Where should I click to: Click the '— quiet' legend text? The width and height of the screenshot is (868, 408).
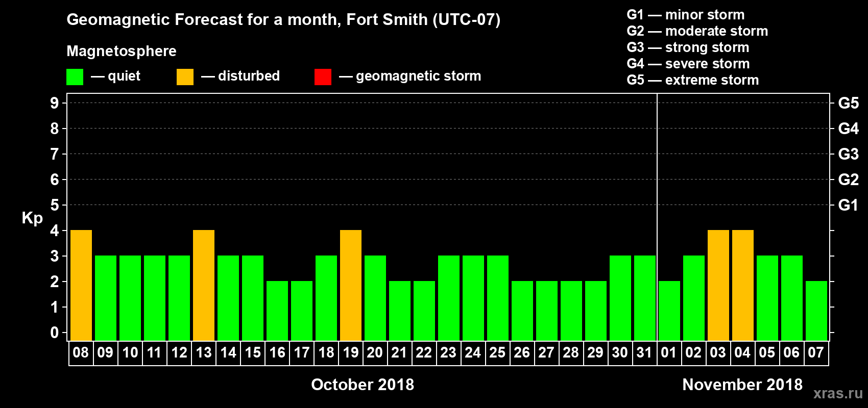[x=115, y=76]
